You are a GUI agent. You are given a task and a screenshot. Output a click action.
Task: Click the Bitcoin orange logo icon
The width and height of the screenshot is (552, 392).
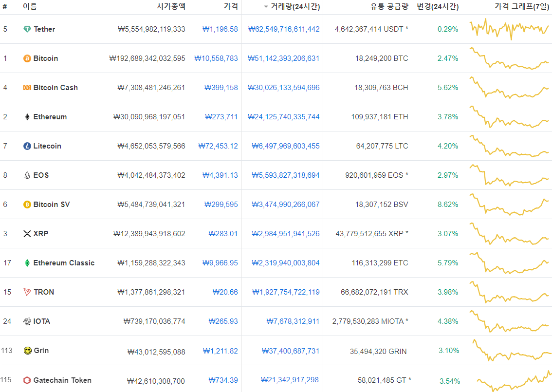27,58
